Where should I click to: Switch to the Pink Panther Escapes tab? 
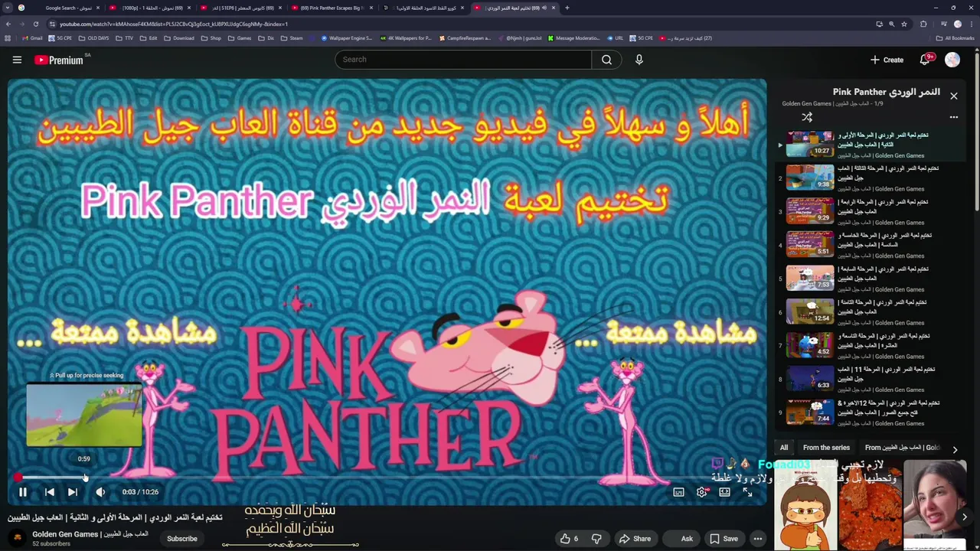point(333,8)
